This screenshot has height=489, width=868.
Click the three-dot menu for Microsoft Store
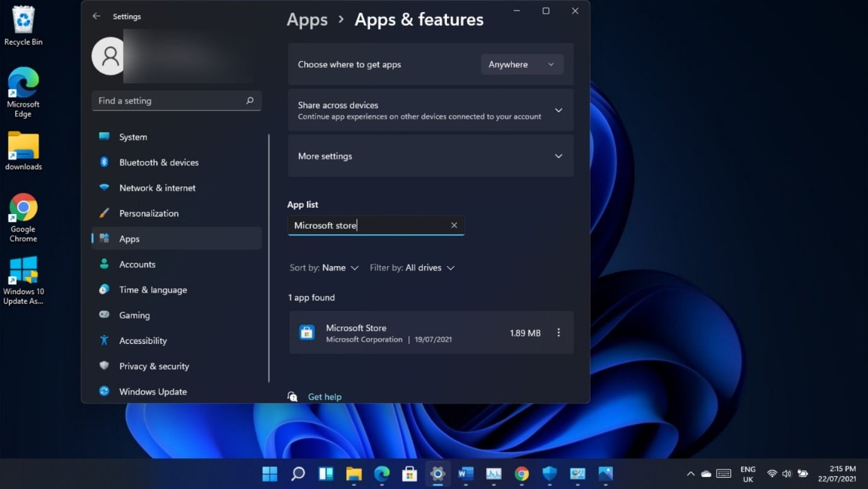tap(558, 333)
